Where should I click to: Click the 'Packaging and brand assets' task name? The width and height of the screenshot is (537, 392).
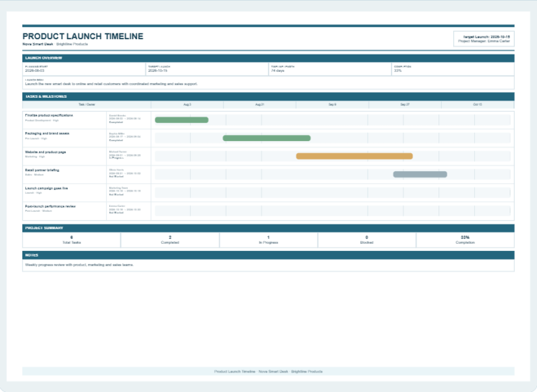click(x=47, y=133)
